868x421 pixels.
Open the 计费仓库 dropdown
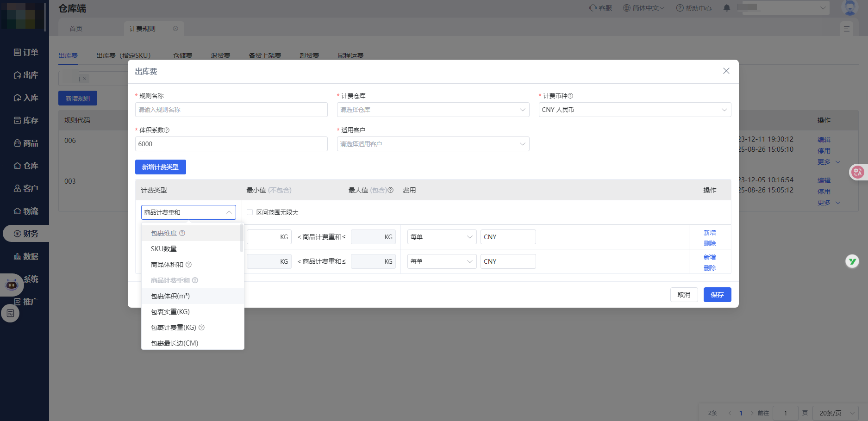pos(433,110)
